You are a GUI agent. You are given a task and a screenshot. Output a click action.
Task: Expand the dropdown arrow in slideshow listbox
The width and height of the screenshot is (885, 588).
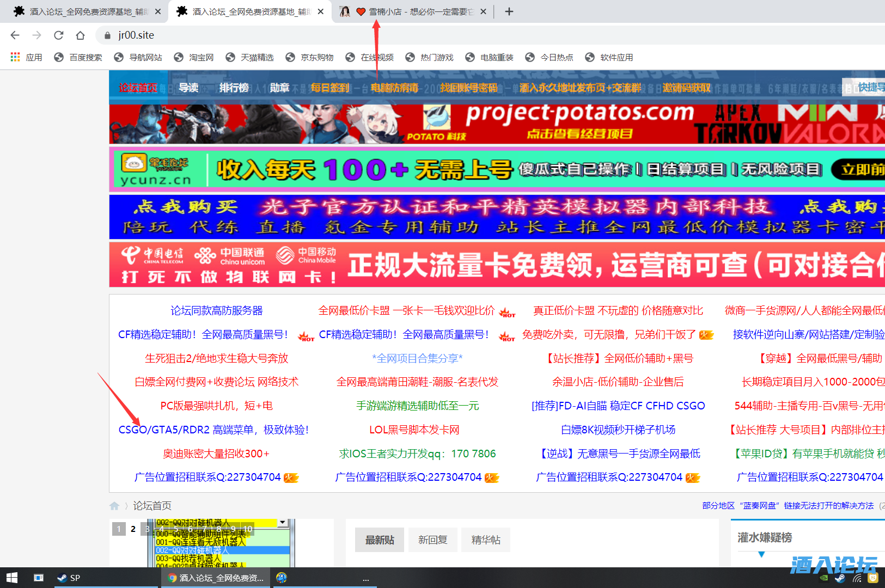pos(283,523)
